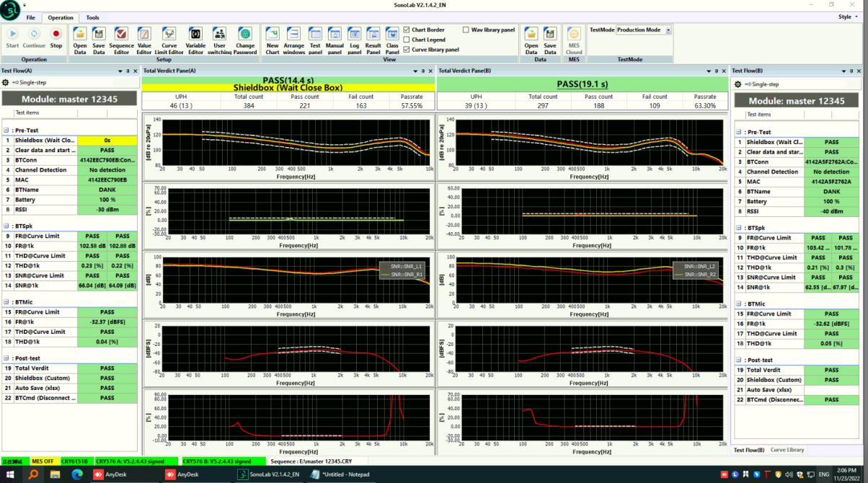Image resolution: width=868 pixels, height=483 pixels.
Task: Disable the Chart Border checkbox
Action: point(407,30)
